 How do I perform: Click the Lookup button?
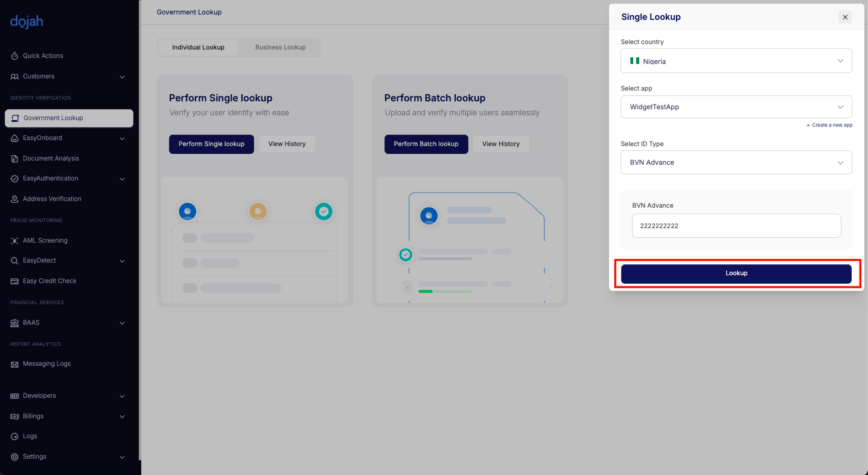pyautogui.click(x=736, y=273)
